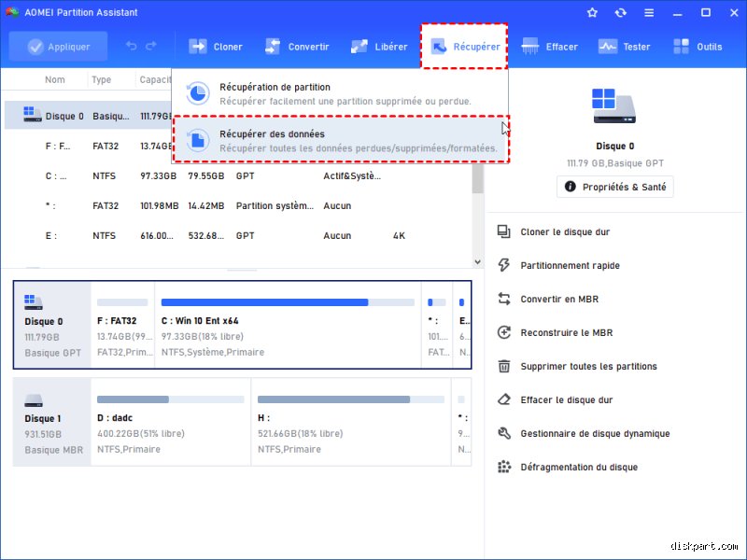747x560 pixels.
Task: Select H: partition in disk map
Action: coord(351,422)
